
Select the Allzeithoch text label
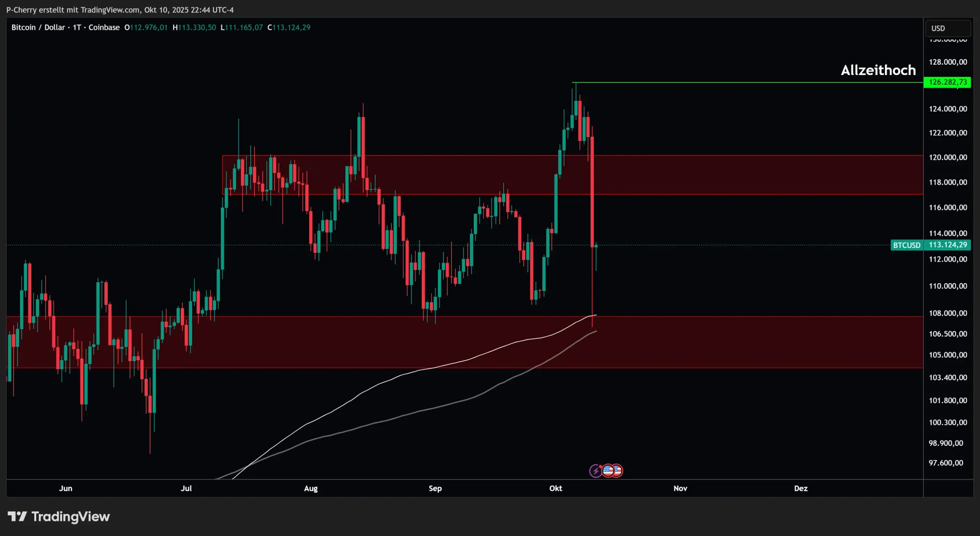pos(878,70)
